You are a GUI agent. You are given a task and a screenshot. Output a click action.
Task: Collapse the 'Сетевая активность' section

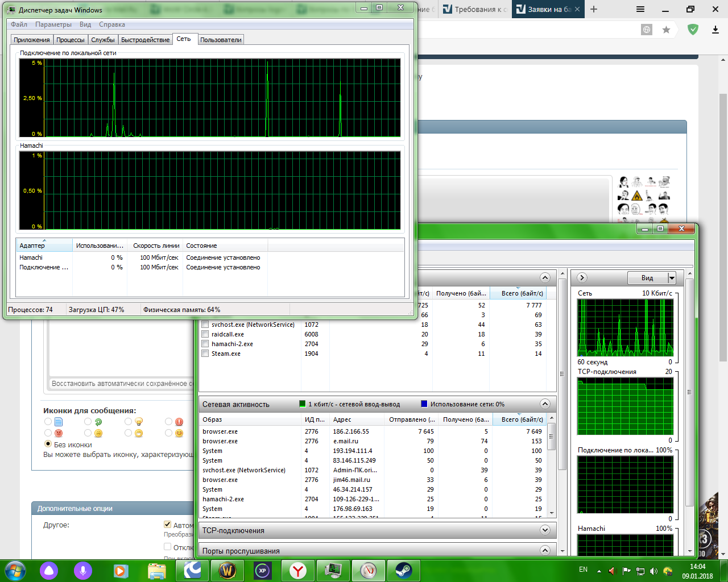545,404
